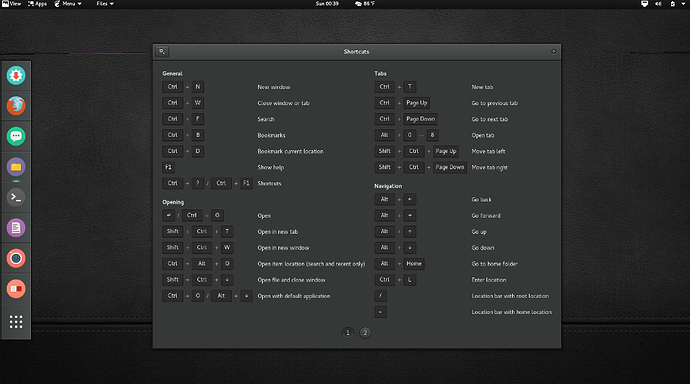Click the Tabs section heading
Viewport: 690px width, 384px height.
(x=380, y=73)
